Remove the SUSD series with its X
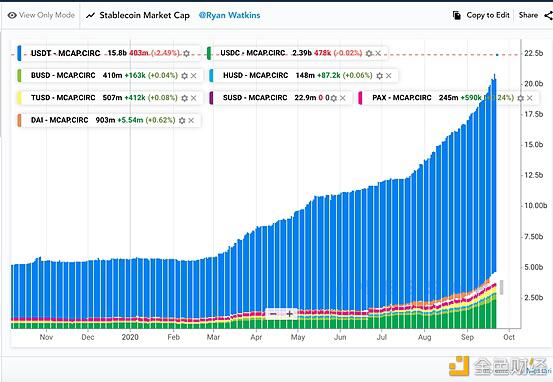Viewport: 553px width, 382px height. coord(343,98)
